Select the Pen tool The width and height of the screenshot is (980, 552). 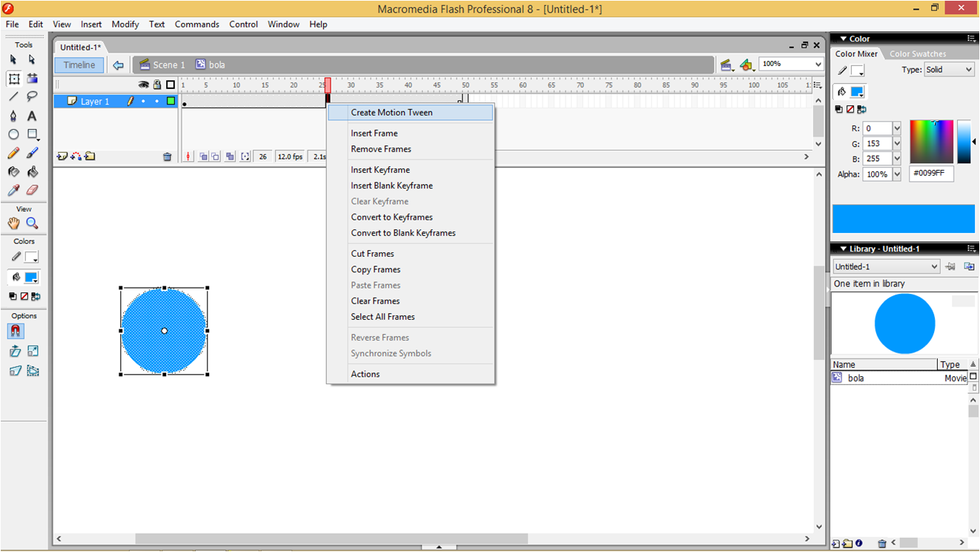(x=13, y=116)
